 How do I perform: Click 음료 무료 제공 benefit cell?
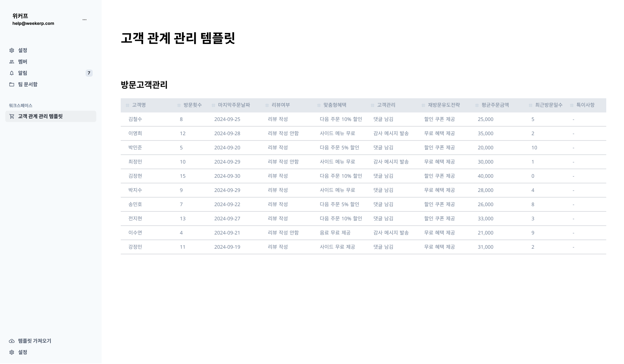(335, 233)
